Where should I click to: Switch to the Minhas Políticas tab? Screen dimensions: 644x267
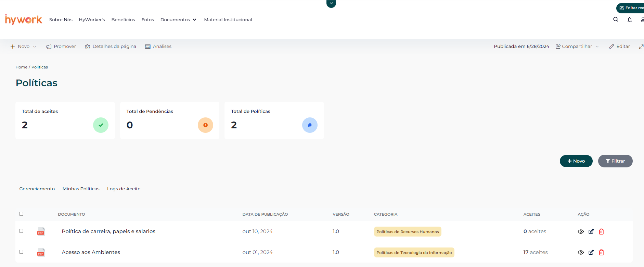81,189
